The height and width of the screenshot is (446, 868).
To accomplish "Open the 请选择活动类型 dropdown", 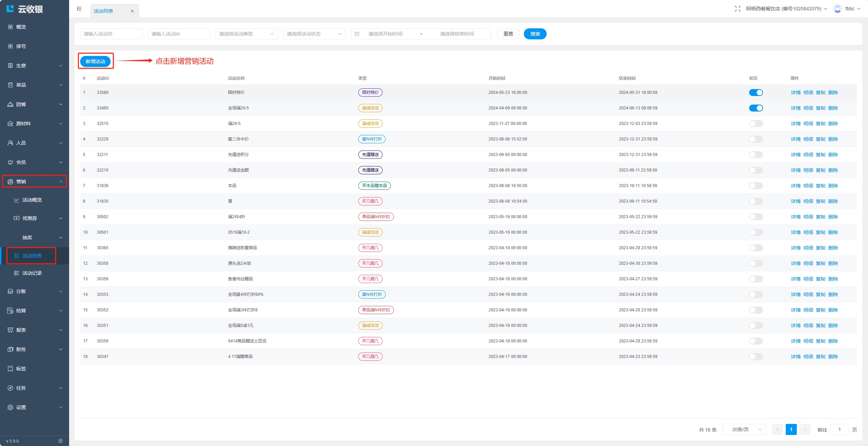I will (246, 34).
